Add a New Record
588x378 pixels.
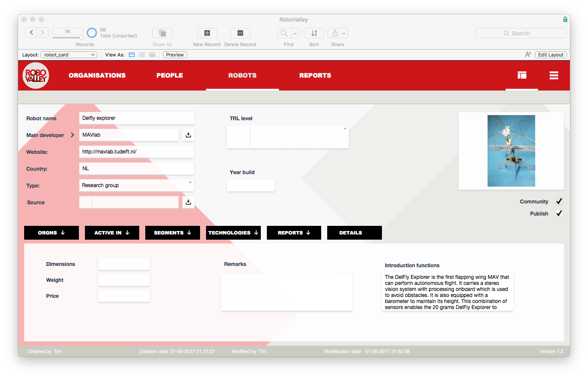tap(207, 33)
